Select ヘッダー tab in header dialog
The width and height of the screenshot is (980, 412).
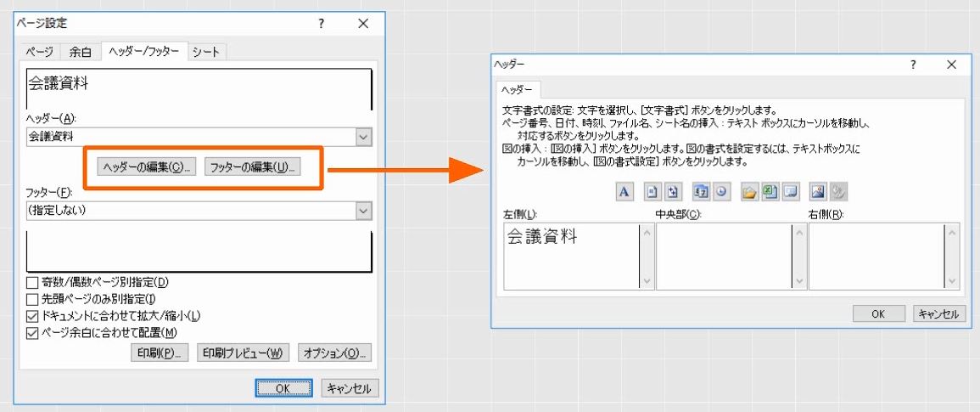(518, 89)
